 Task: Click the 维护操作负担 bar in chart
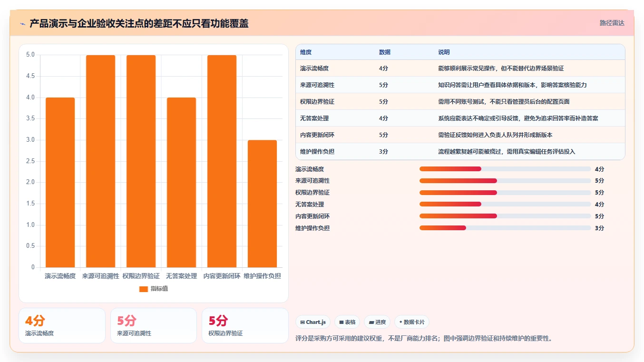coord(262,204)
